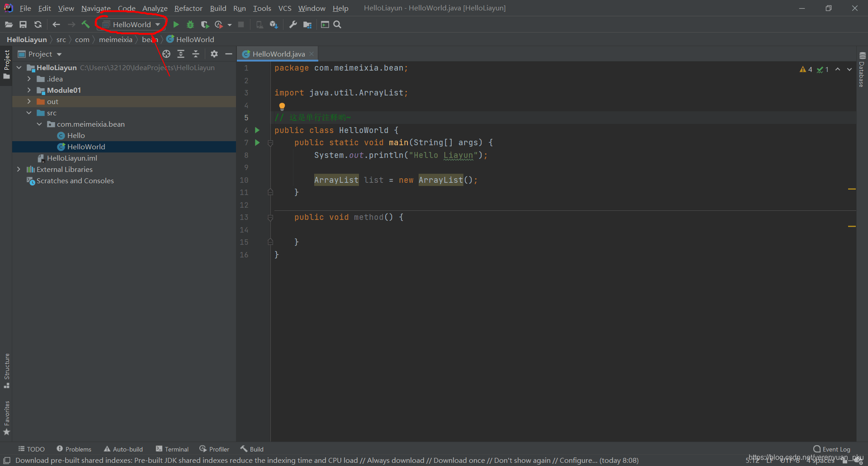The width and height of the screenshot is (868, 466).
Task: Expand External Libraries node
Action: 19,169
